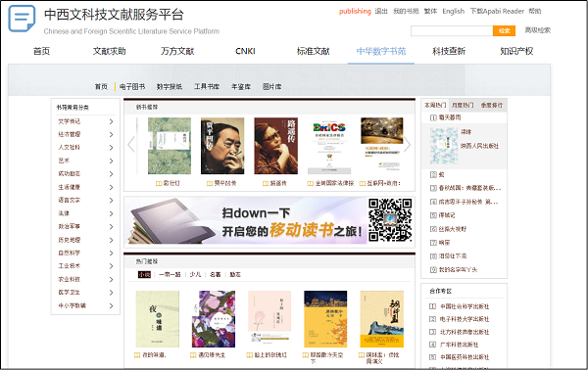The image size is (588, 370).
Task: Open the top-ranked weekly book cover thumbnail
Action: 444,146
